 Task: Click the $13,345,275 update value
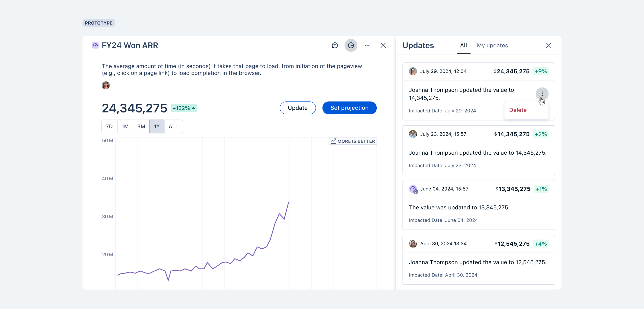click(x=513, y=189)
